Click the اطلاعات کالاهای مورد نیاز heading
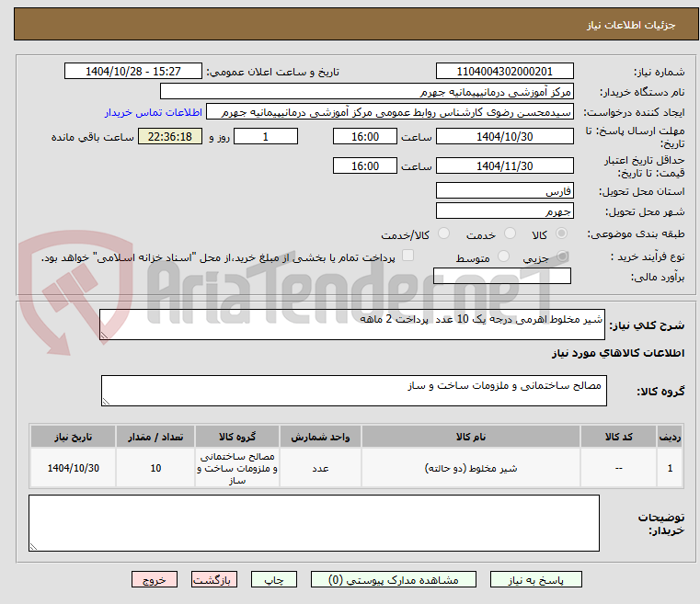The height and width of the screenshot is (604, 700). [618, 353]
